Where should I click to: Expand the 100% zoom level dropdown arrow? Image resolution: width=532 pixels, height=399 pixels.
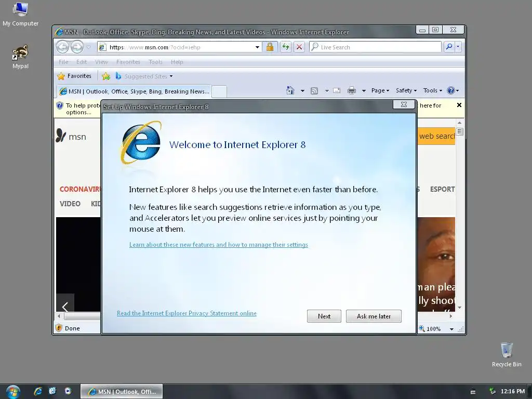[x=451, y=329]
